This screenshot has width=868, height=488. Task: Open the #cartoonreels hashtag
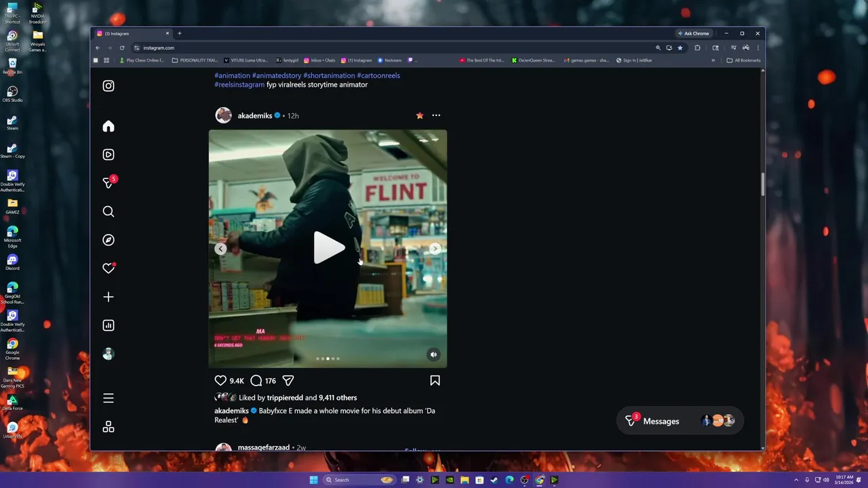[x=378, y=75]
